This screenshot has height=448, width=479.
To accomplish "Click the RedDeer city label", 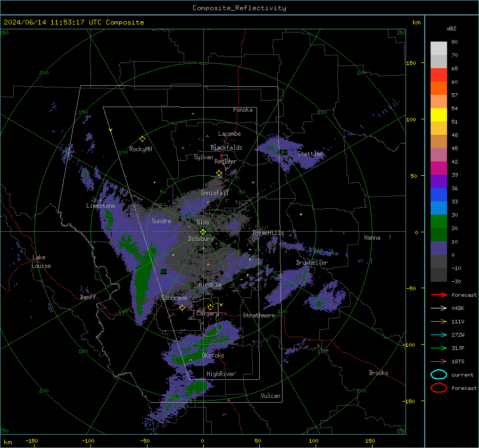I will tap(226, 161).
